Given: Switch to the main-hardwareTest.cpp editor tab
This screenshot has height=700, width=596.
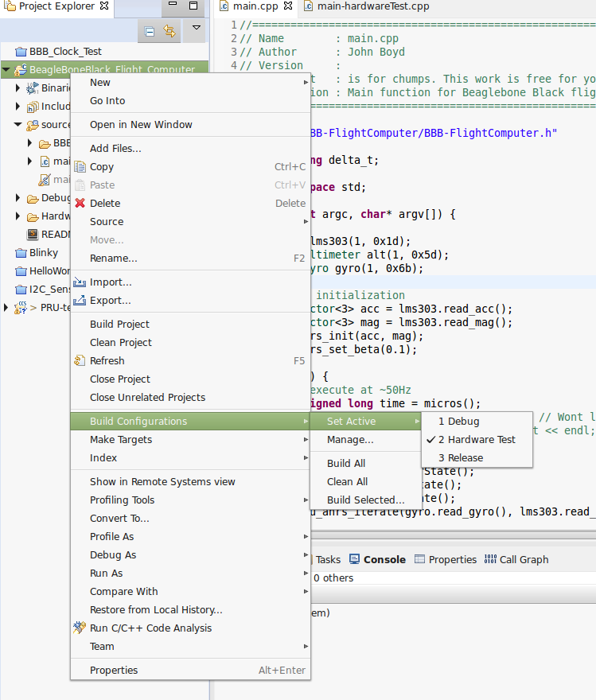Looking at the screenshot, I should [372, 7].
